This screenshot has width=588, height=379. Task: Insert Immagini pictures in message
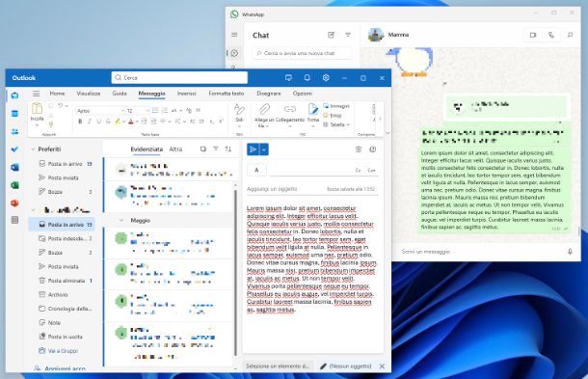point(336,106)
